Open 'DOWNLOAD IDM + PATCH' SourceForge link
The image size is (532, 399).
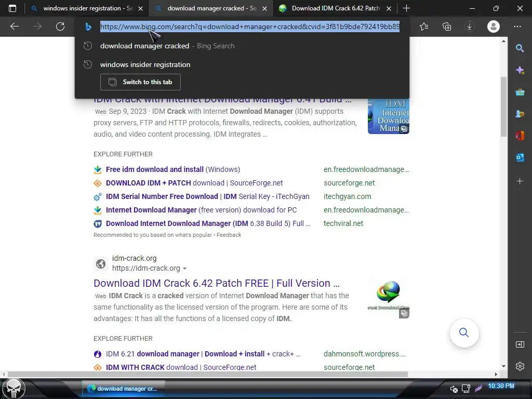point(194,183)
